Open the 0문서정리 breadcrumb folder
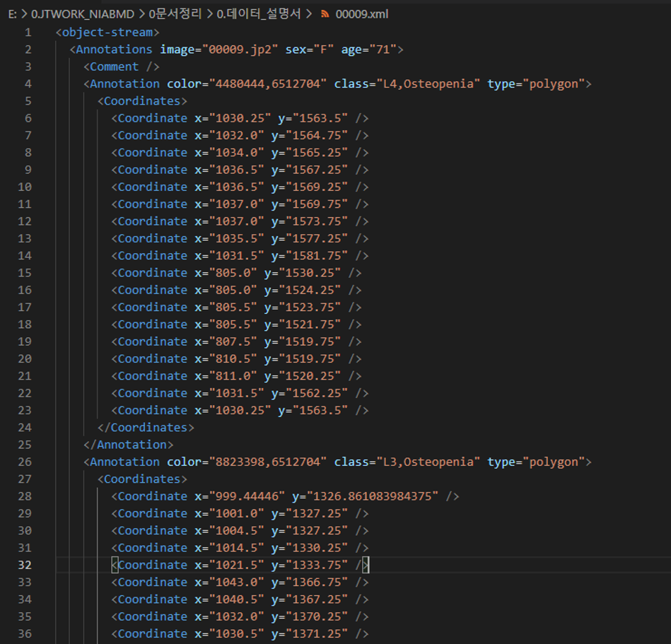The height and width of the screenshot is (644, 671). coord(175,14)
